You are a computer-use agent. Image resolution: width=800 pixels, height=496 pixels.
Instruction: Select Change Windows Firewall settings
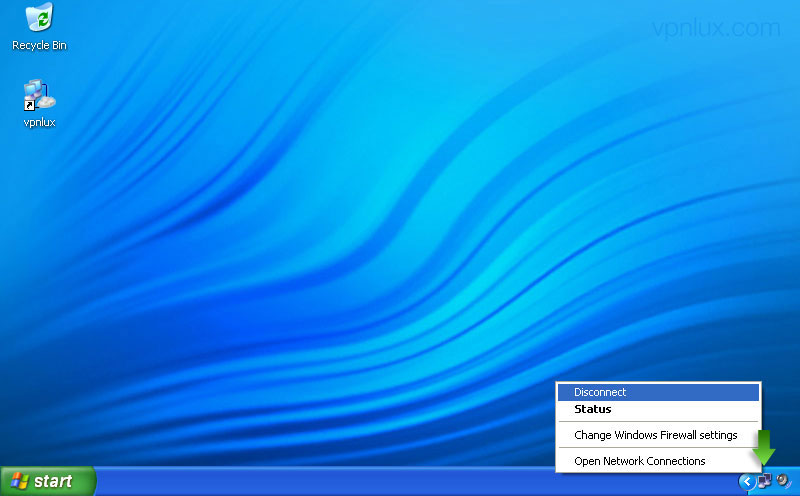pos(658,435)
